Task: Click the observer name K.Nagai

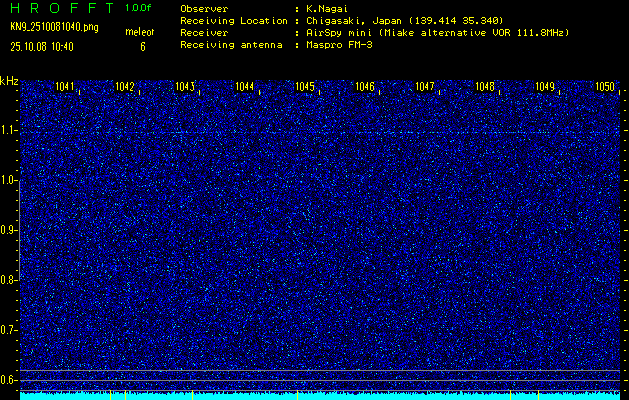Action: [327, 8]
